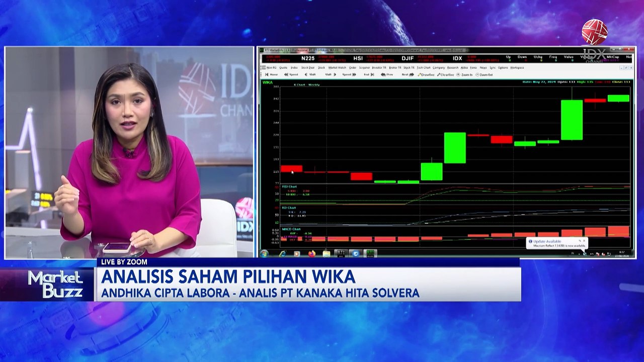
Task: Open the media player taskbar icon
Action: (x=297, y=254)
